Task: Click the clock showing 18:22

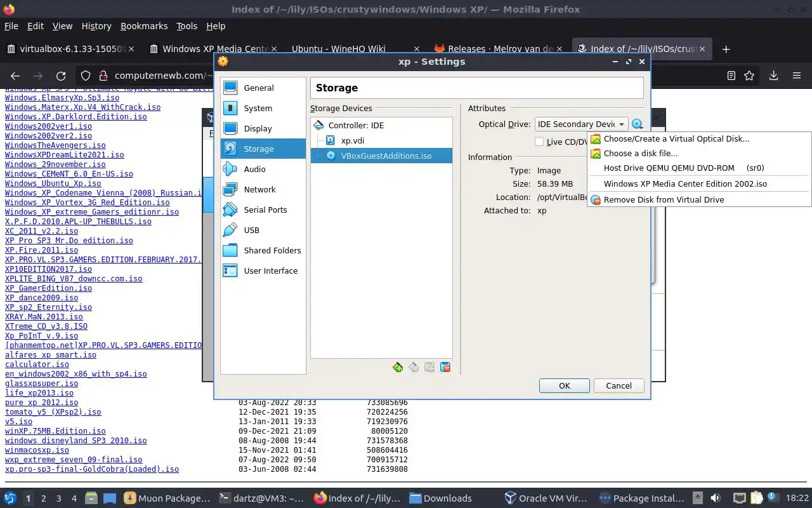Action: point(797,498)
